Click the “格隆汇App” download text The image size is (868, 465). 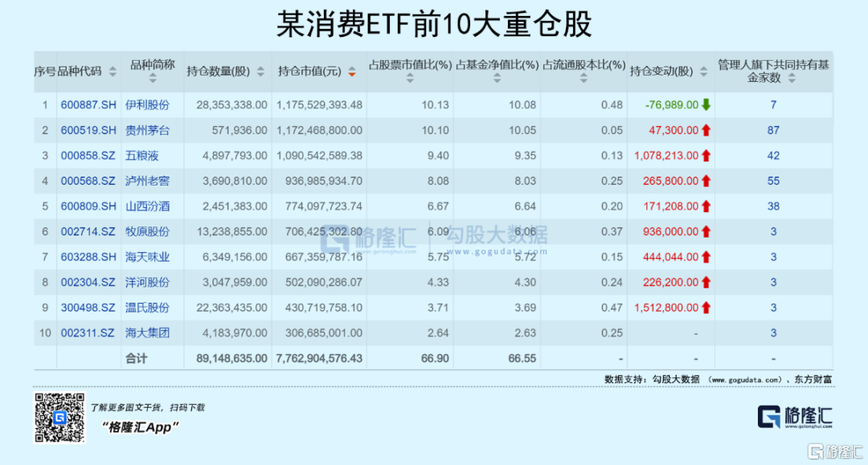pyautogui.click(x=141, y=427)
